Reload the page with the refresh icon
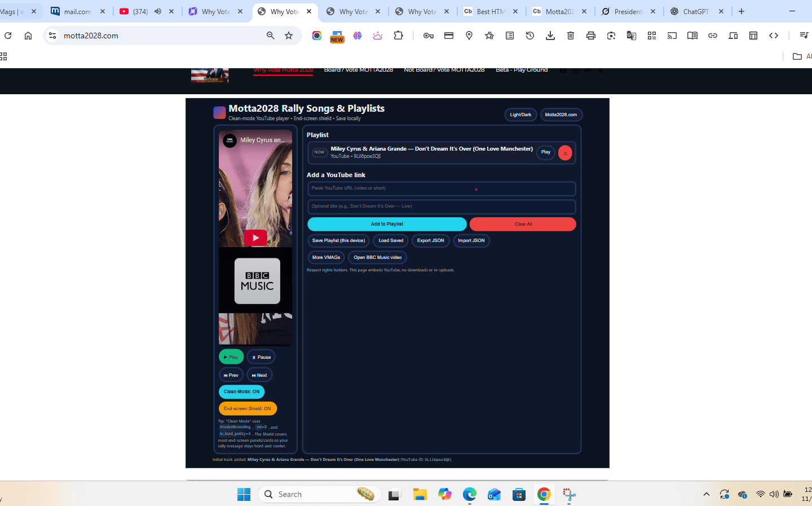The image size is (812, 506). (8, 36)
